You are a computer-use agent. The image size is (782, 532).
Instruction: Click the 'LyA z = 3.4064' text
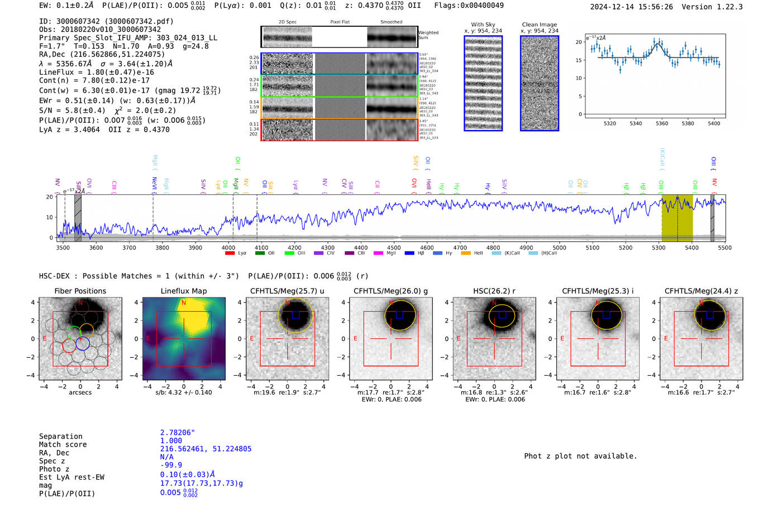[x=69, y=130]
